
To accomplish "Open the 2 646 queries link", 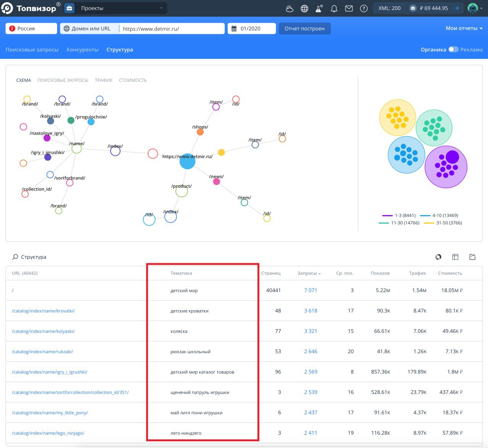I will (x=311, y=352).
